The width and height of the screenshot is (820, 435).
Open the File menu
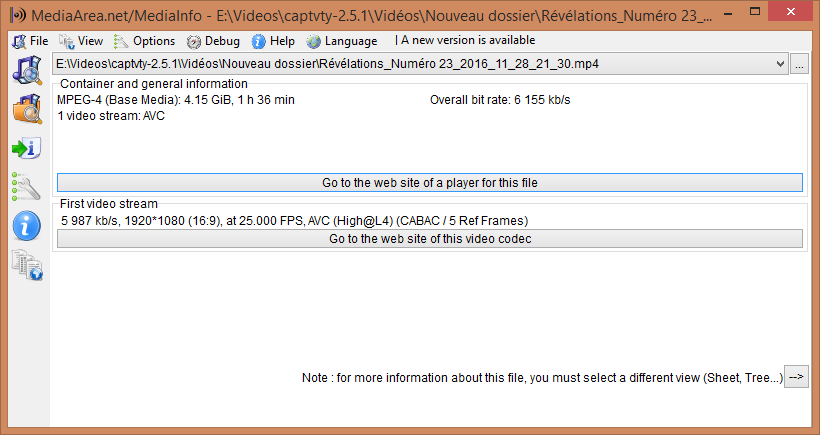(30, 41)
